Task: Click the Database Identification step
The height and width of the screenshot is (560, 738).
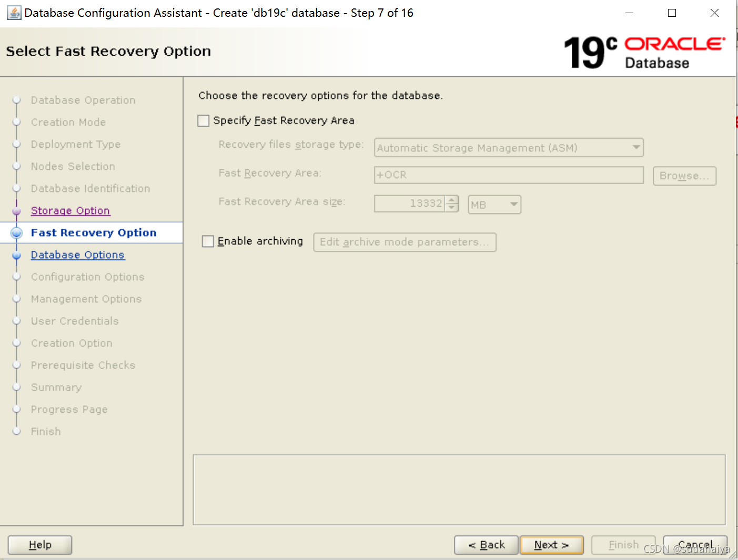Action: point(90,188)
